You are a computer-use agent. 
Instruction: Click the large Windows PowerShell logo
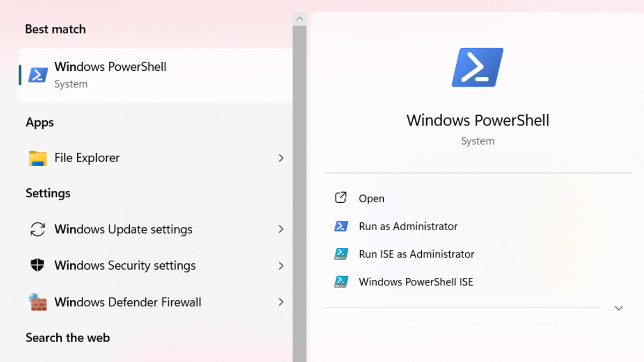[477, 67]
